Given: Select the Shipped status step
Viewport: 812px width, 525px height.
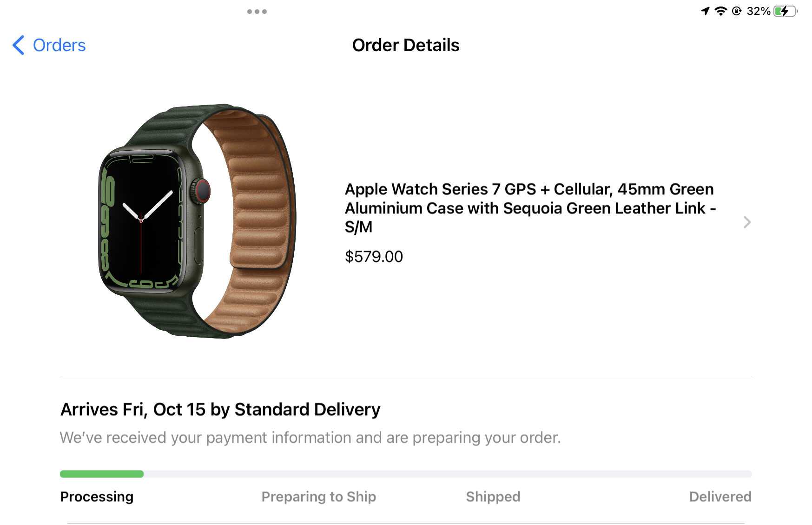Looking at the screenshot, I should coord(493,497).
